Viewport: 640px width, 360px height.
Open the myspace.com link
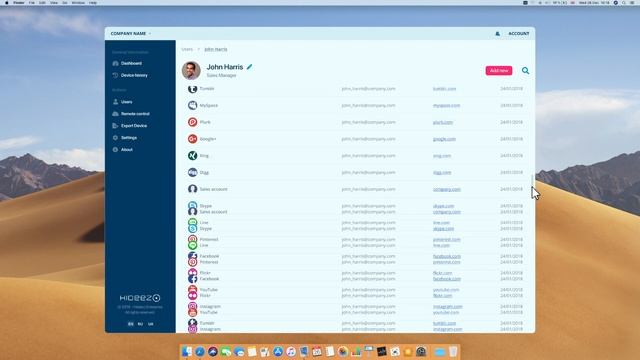[446, 105]
